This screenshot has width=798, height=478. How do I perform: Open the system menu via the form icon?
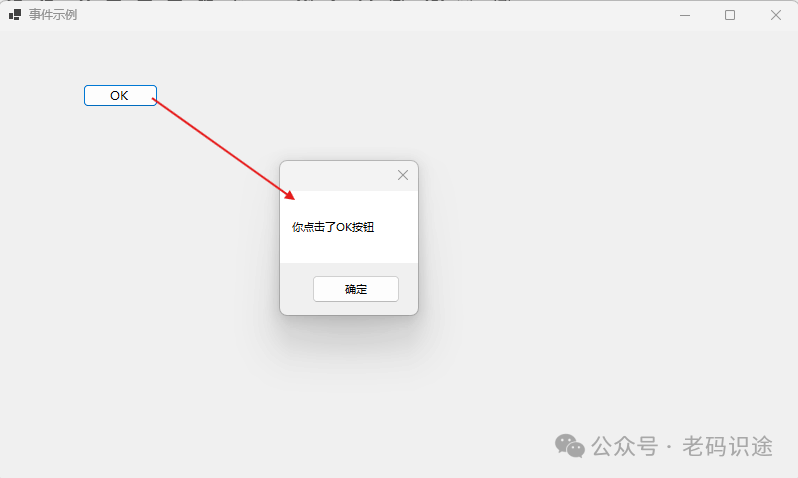pyautogui.click(x=15, y=15)
